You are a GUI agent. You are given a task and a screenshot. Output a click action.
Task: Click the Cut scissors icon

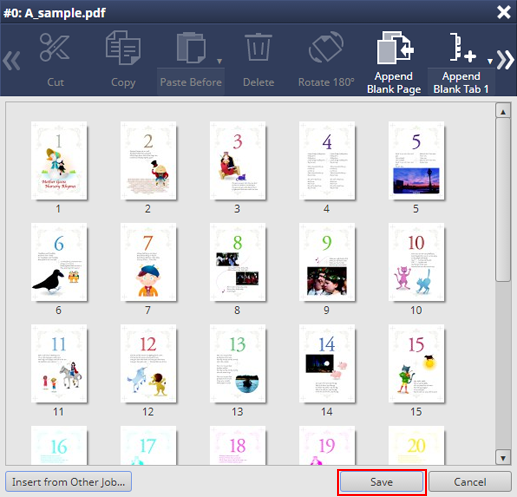pos(55,47)
